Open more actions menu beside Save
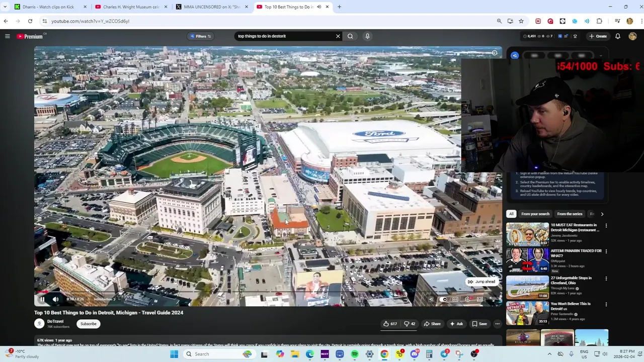This screenshot has height=362, width=644. tap(497, 324)
